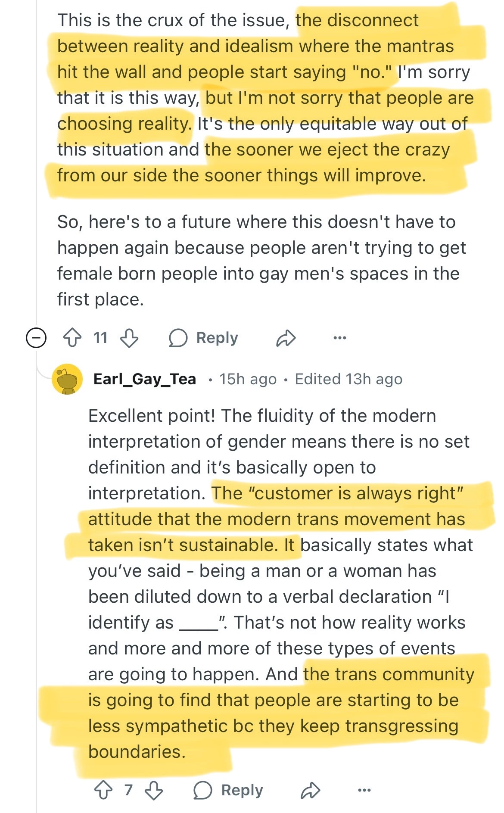Viewport: 504px width, 813px height.
Task: Upvote the comment with 11 points
Action: click(x=72, y=338)
